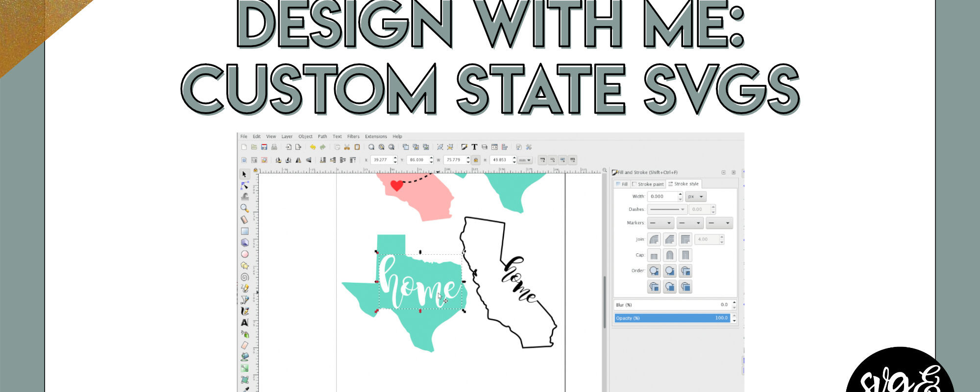Click the Open folder icon
The width and height of the screenshot is (980, 392).
pos(254,147)
